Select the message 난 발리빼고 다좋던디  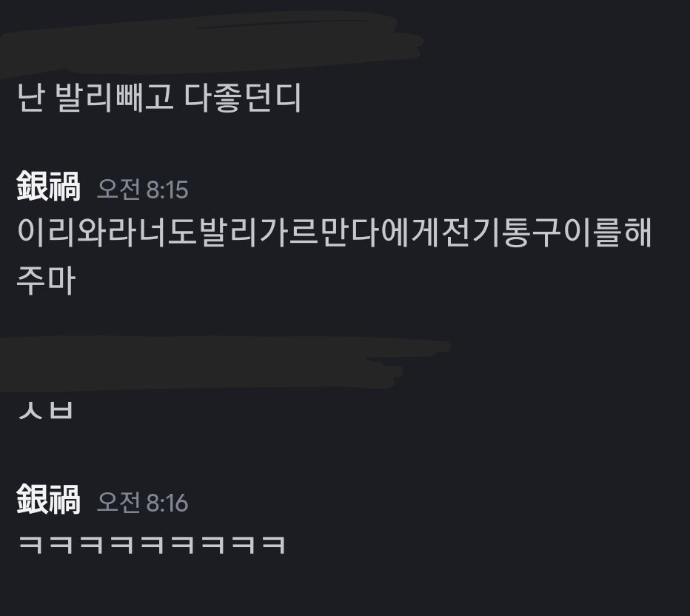pos(159,98)
